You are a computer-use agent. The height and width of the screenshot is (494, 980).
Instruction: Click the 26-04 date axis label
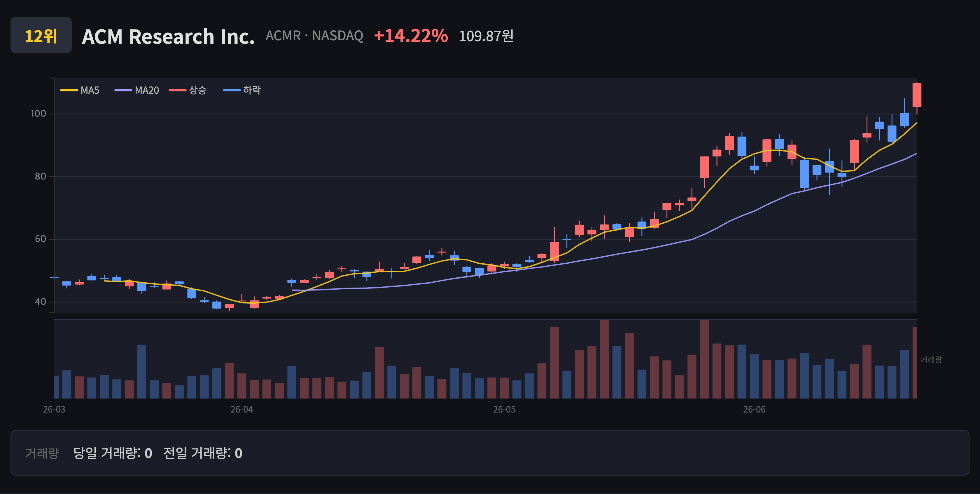(242, 409)
